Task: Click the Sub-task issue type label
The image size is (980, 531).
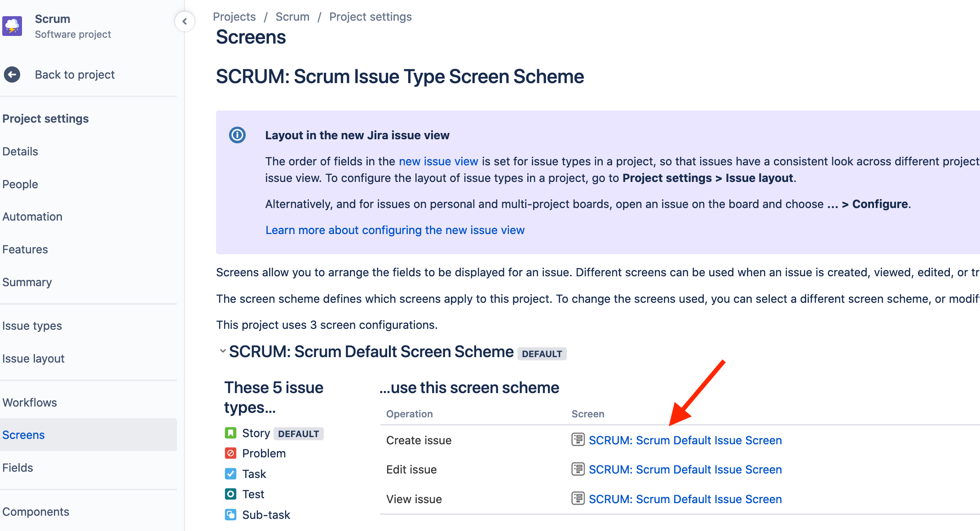Action: click(x=266, y=515)
